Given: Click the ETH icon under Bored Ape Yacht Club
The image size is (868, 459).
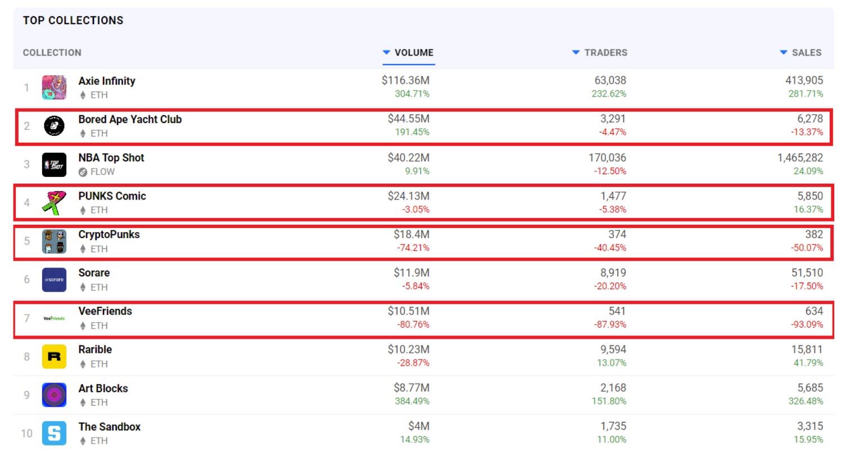Looking at the screenshot, I should point(83,134).
